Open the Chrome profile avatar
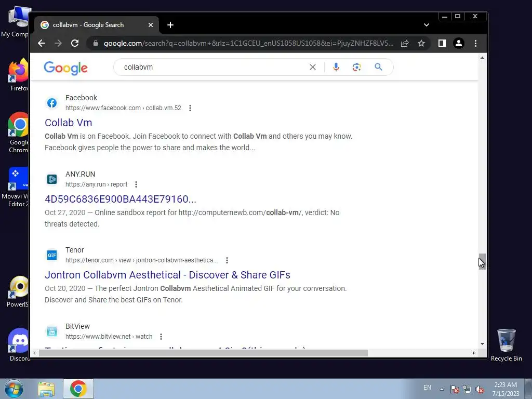The width and height of the screenshot is (532, 399). pyautogui.click(x=459, y=43)
